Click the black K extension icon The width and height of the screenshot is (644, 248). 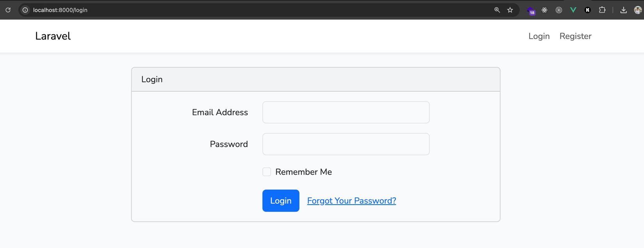pos(587,10)
